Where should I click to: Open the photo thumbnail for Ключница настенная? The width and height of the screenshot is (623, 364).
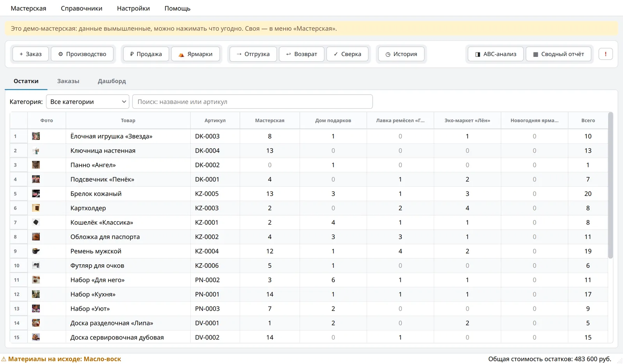point(36,151)
